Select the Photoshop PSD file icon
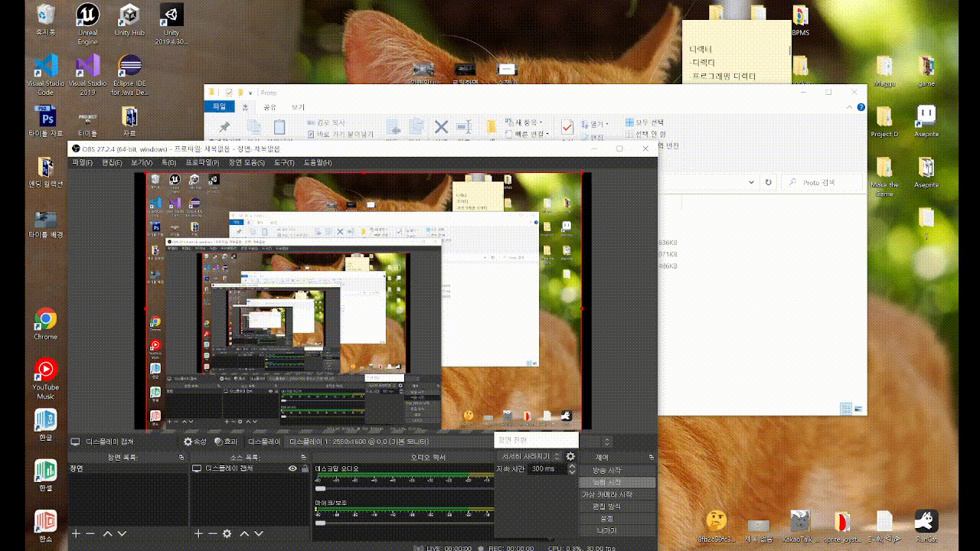The image size is (980, 551). point(45,121)
